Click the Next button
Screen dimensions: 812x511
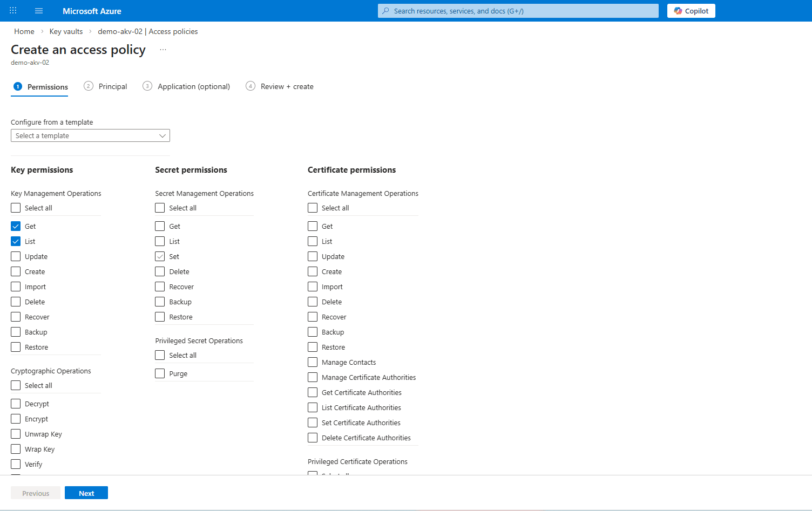pyautogui.click(x=86, y=493)
